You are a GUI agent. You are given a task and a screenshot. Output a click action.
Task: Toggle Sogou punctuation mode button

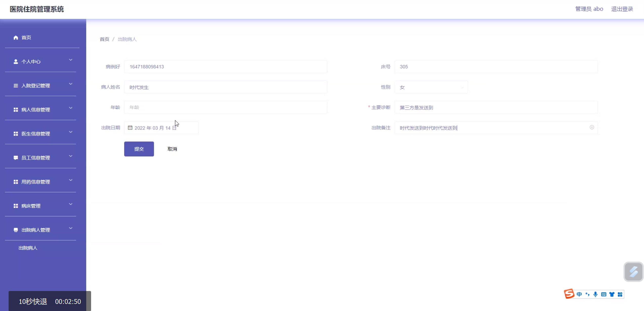(x=587, y=294)
